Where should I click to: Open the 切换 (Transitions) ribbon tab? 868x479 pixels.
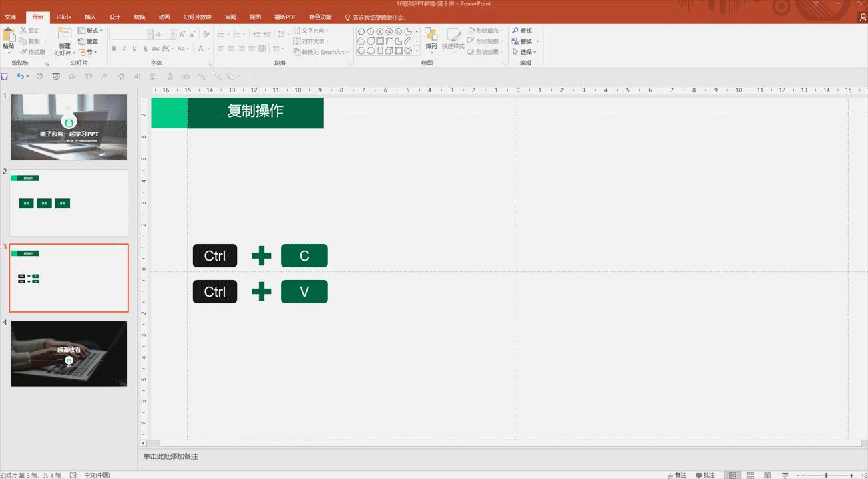[138, 17]
